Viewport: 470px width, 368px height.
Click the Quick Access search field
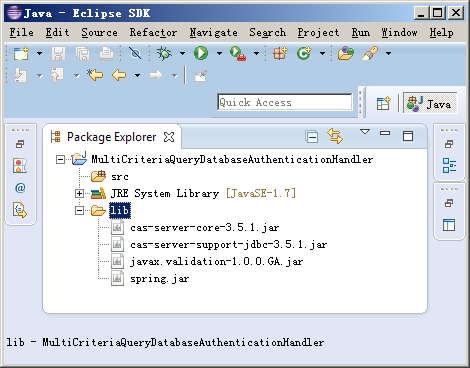point(284,102)
